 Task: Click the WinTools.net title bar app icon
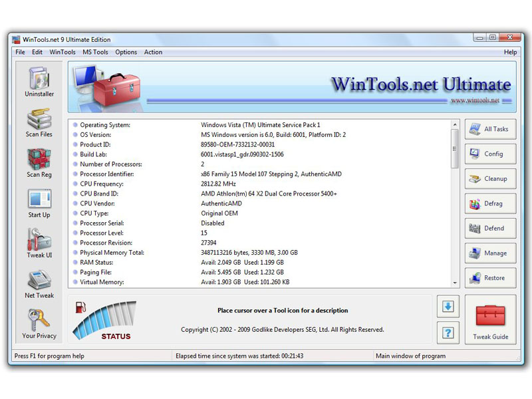(16, 40)
